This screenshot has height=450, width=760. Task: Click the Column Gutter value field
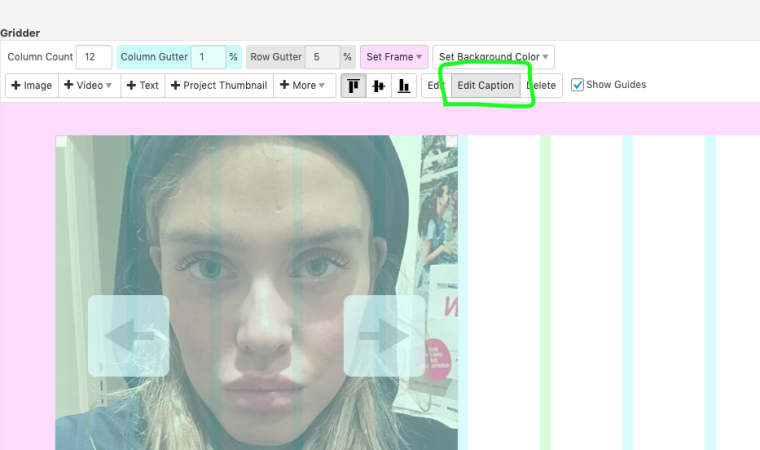coord(207,57)
